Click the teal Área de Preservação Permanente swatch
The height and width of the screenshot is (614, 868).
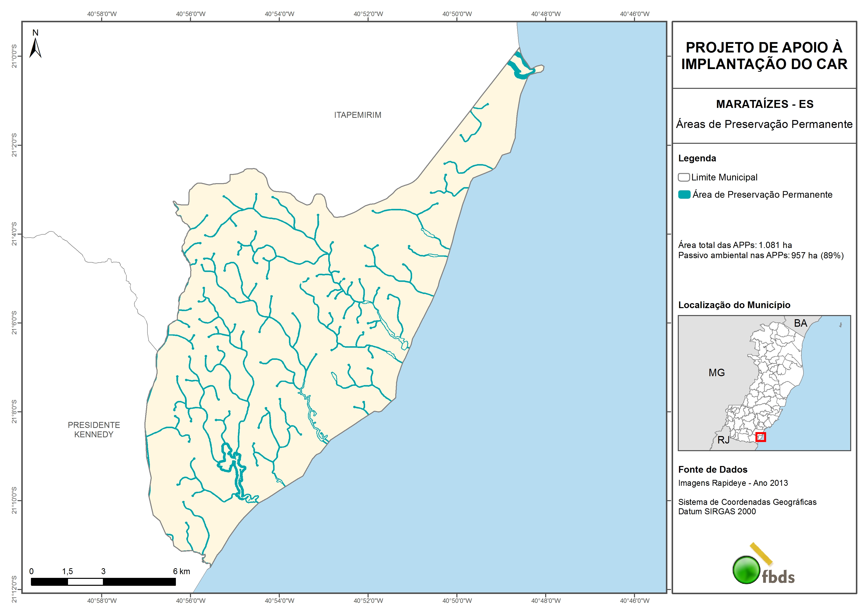click(x=684, y=195)
